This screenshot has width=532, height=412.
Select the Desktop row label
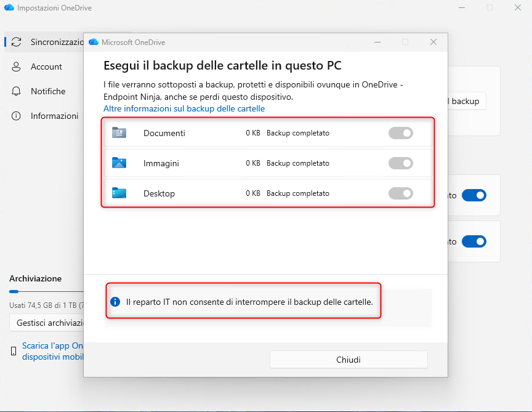click(x=159, y=193)
